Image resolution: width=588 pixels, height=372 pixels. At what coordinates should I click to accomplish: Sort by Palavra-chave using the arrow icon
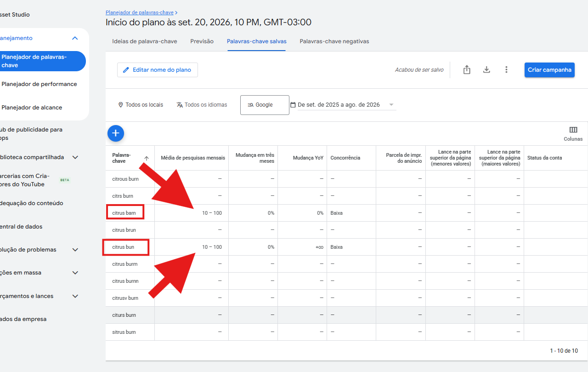tap(147, 158)
